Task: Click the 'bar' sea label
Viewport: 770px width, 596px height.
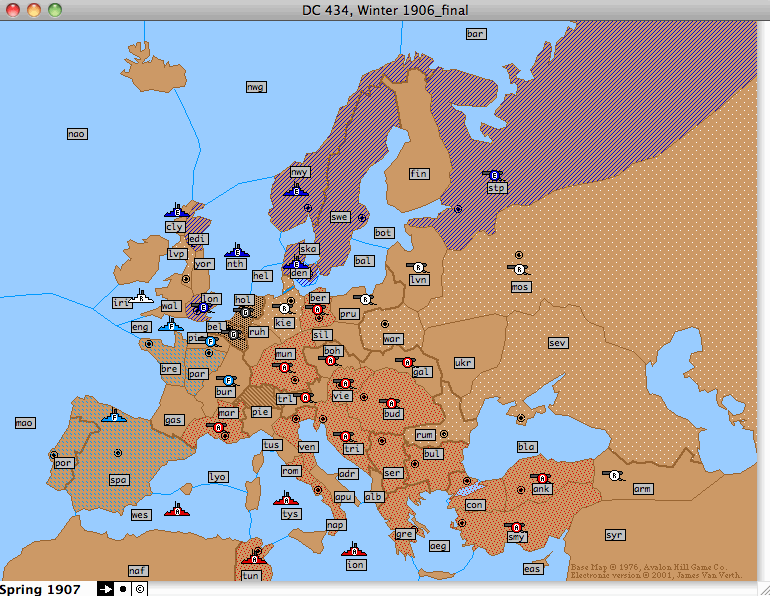Action: coord(476,34)
